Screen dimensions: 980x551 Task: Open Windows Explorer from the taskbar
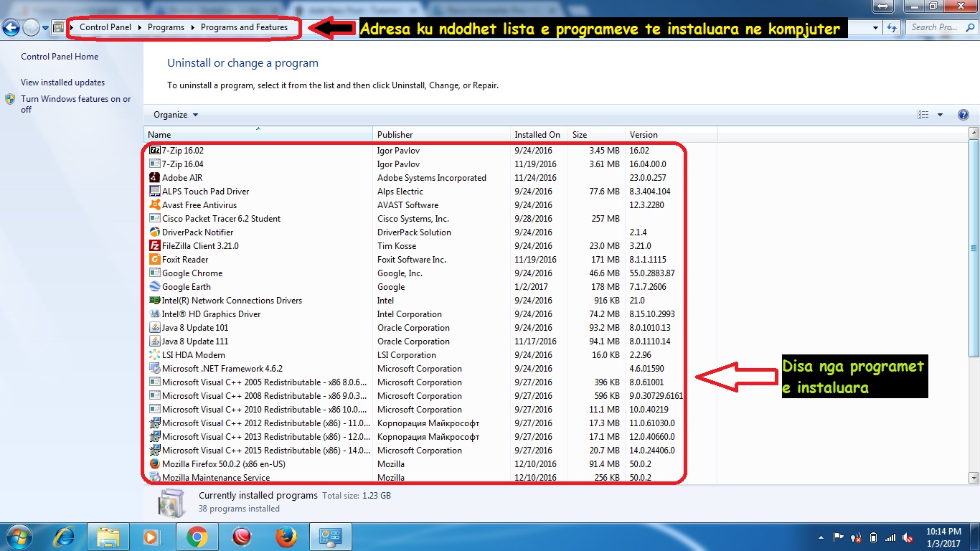pyautogui.click(x=108, y=536)
